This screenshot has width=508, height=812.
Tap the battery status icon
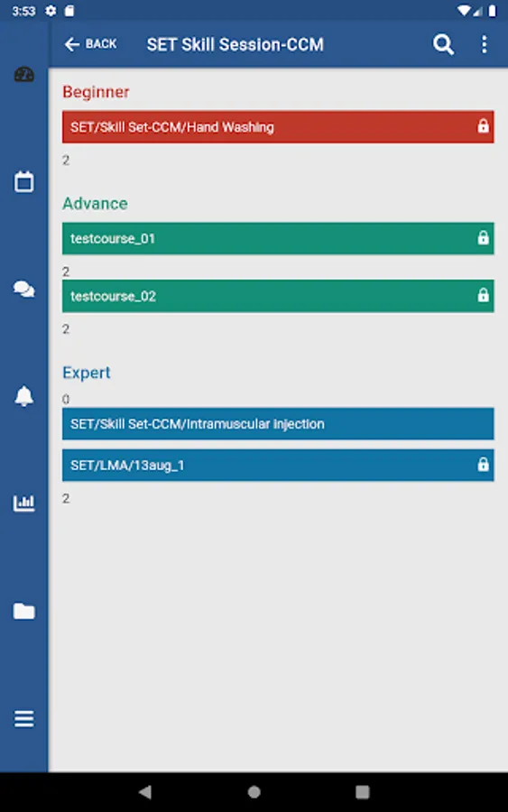(493, 11)
